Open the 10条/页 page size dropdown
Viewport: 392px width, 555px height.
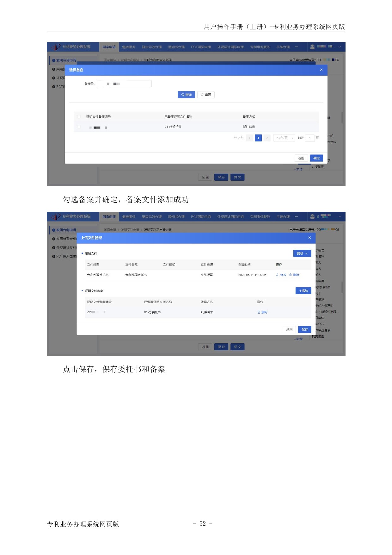coord(284,138)
